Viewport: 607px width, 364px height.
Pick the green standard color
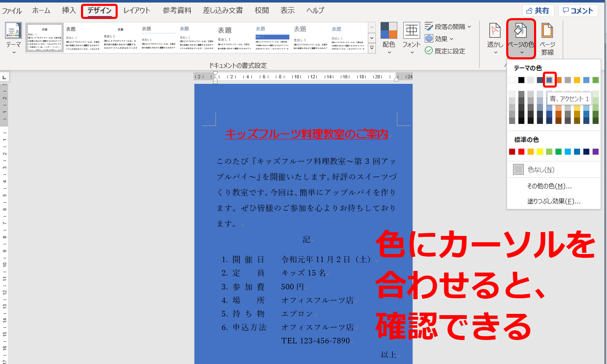[x=558, y=152]
